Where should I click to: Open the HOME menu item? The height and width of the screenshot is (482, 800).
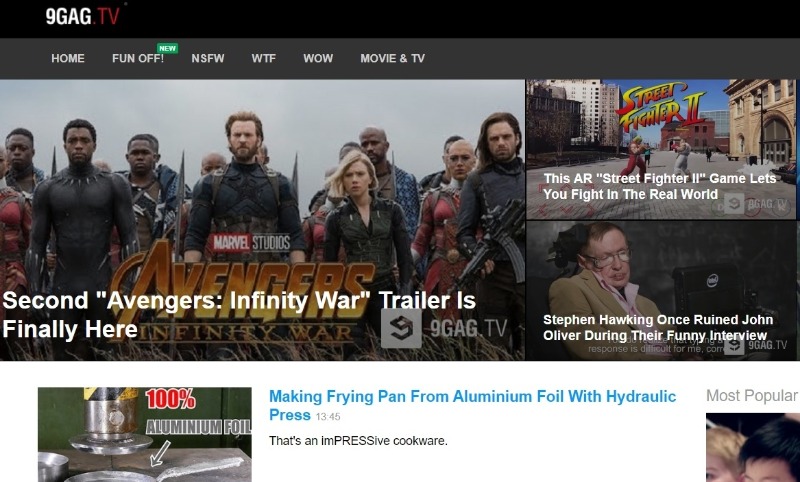point(68,58)
